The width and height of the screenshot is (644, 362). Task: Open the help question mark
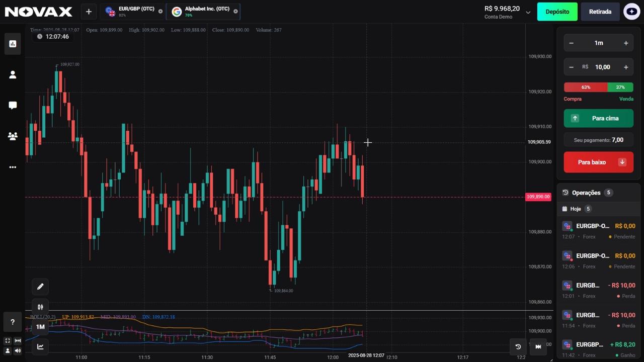coord(13,322)
